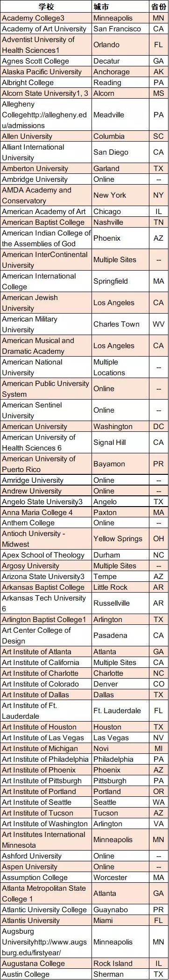Click the Bayamon city cell
The image size is (169, 980).
[120, 464]
